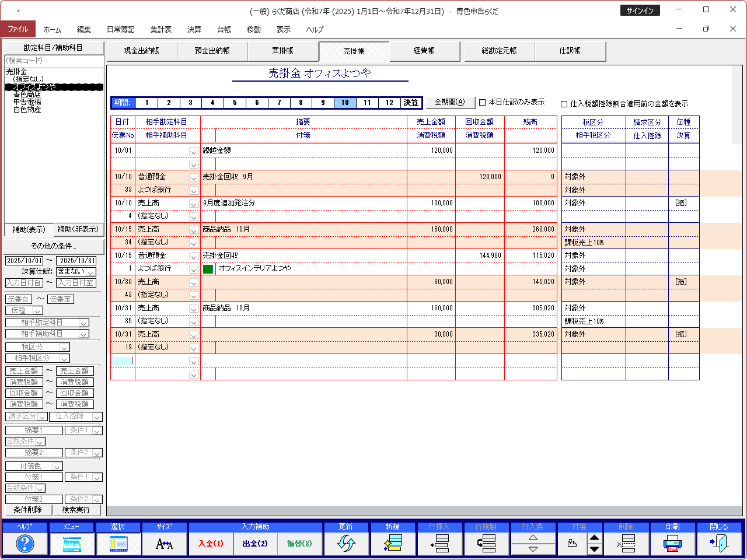This screenshot has width=747, height=560.
Task: Select month 11 in period selector
Action: tap(367, 103)
